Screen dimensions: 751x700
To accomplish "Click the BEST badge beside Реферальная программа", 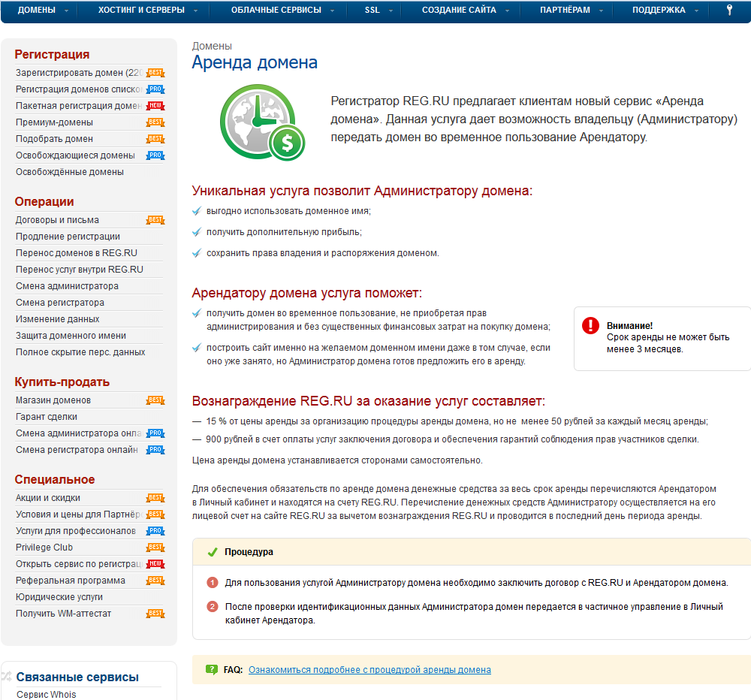I will click(x=155, y=581).
